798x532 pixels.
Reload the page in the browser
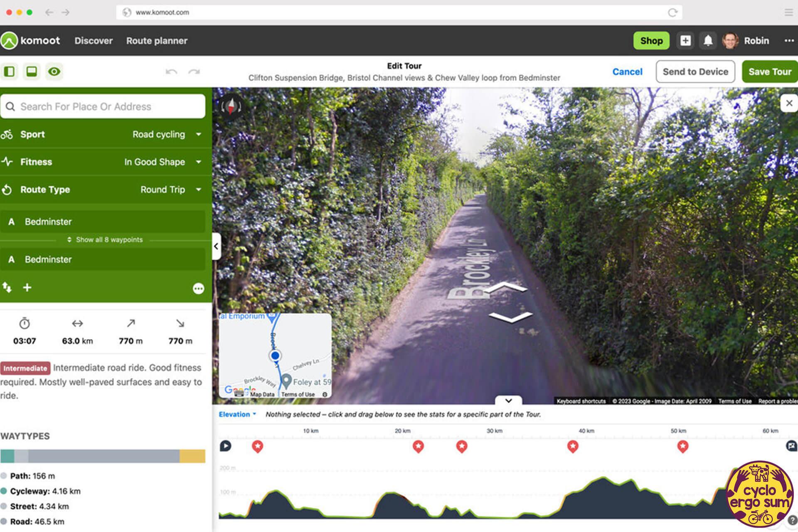pos(672,12)
